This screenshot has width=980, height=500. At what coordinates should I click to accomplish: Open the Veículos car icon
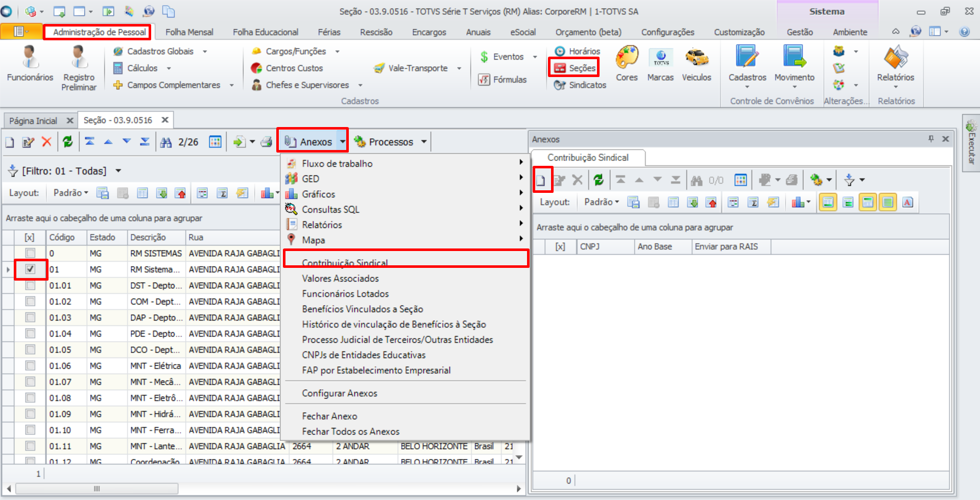point(697,63)
